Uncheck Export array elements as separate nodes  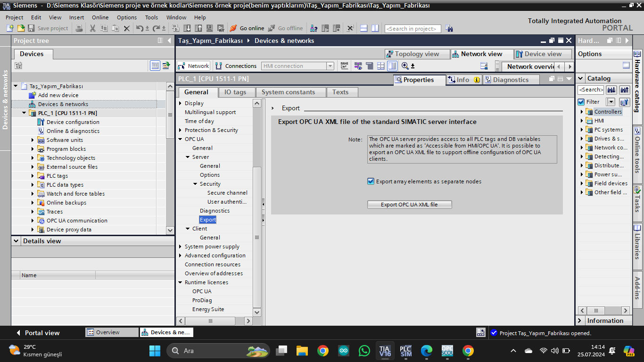click(371, 181)
